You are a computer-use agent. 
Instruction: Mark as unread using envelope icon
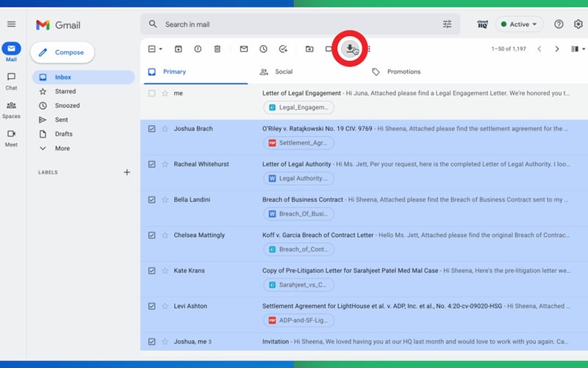point(244,49)
